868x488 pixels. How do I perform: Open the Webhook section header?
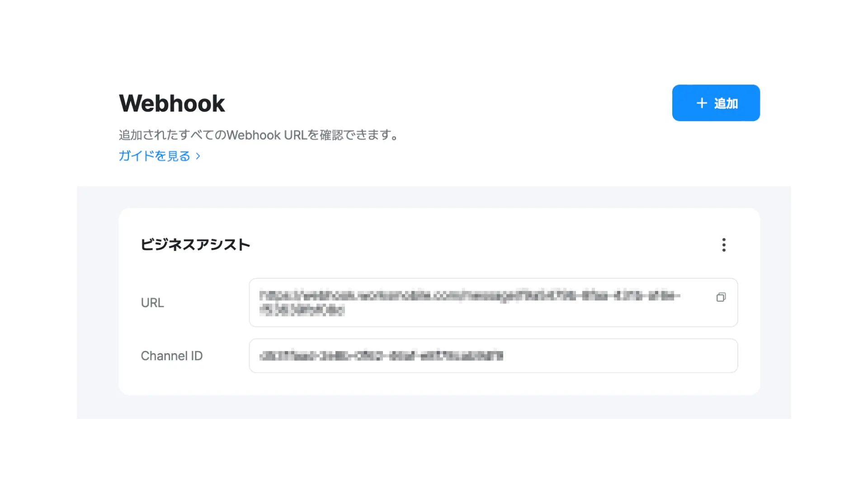coord(172,103)
